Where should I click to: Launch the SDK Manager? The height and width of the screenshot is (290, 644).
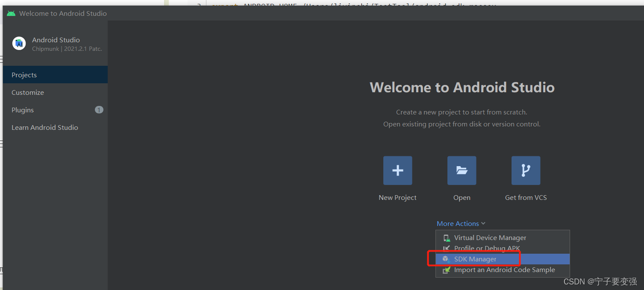point(475,259)
